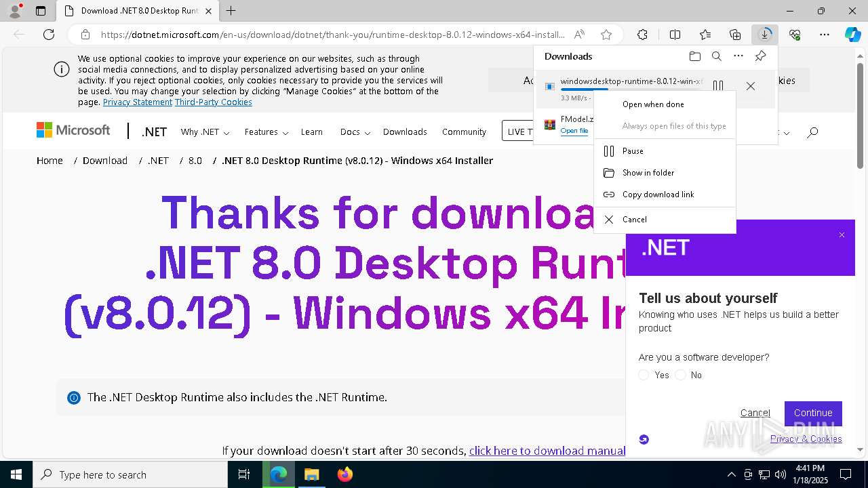Open more options in Downloads panel

tap(738, 56)
